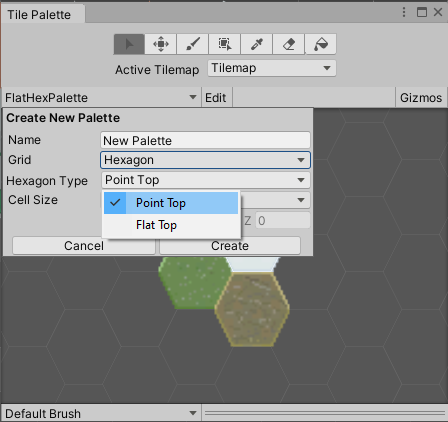Click the Grid label

coord(20,160)
